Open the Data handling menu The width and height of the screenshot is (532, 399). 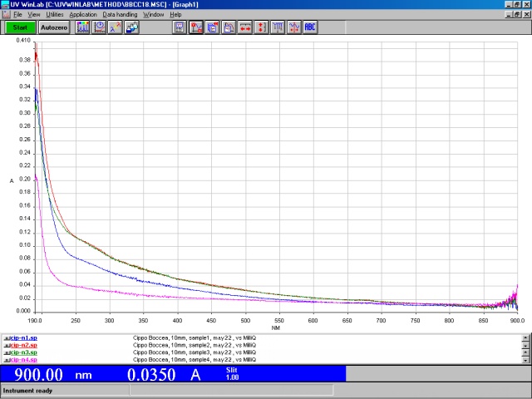point(120,15)
